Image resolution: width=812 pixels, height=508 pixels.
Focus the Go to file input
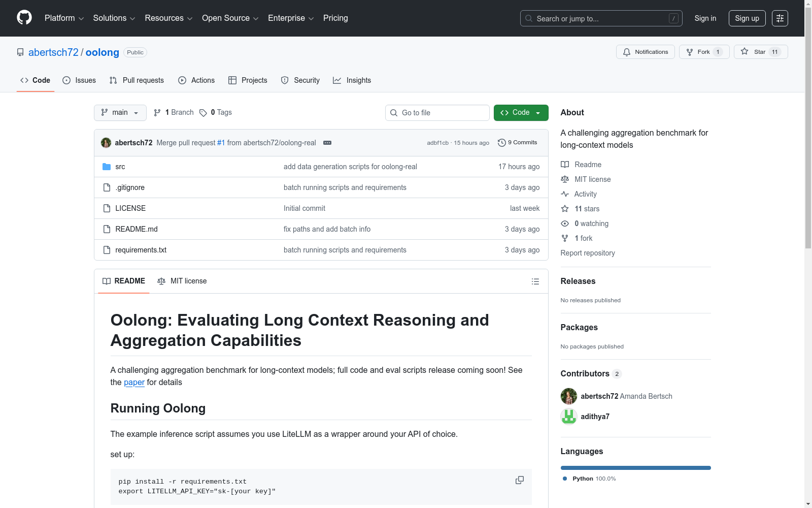[437, 113]
